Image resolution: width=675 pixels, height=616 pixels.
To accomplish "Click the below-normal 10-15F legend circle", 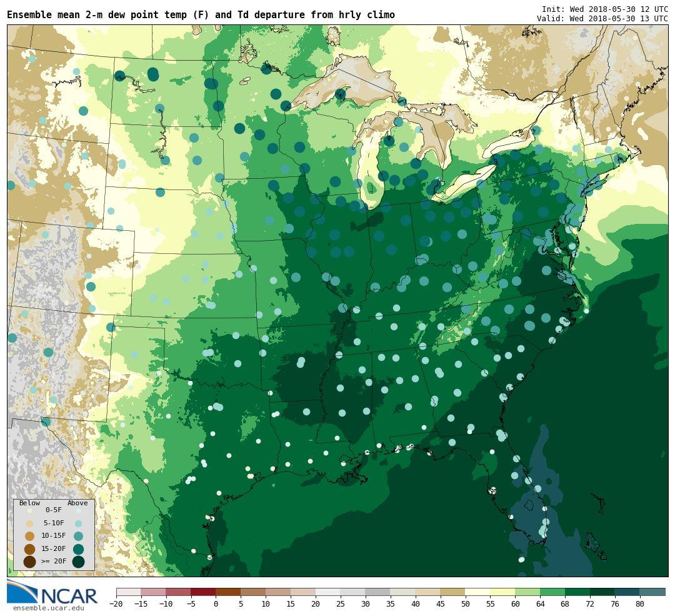I will 29,537.
